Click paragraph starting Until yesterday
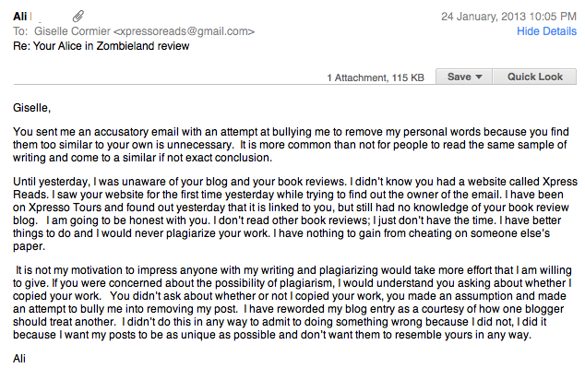585x392 pixels. (x=294, y=214)
